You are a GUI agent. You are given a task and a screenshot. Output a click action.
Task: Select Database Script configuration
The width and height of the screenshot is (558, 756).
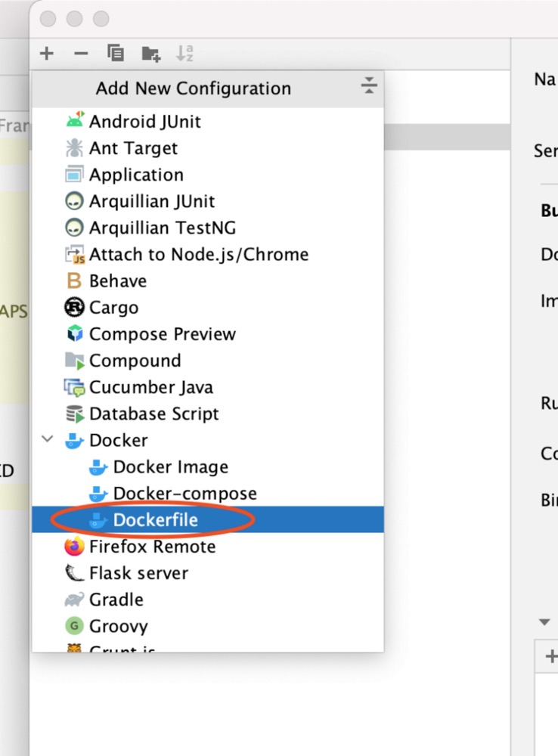(153, 414)
